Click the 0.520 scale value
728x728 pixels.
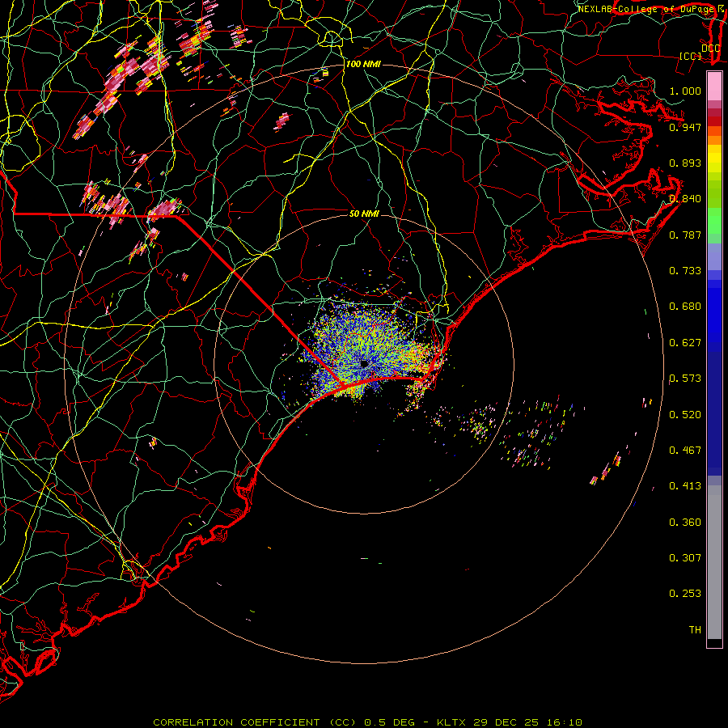pos(685,415)
